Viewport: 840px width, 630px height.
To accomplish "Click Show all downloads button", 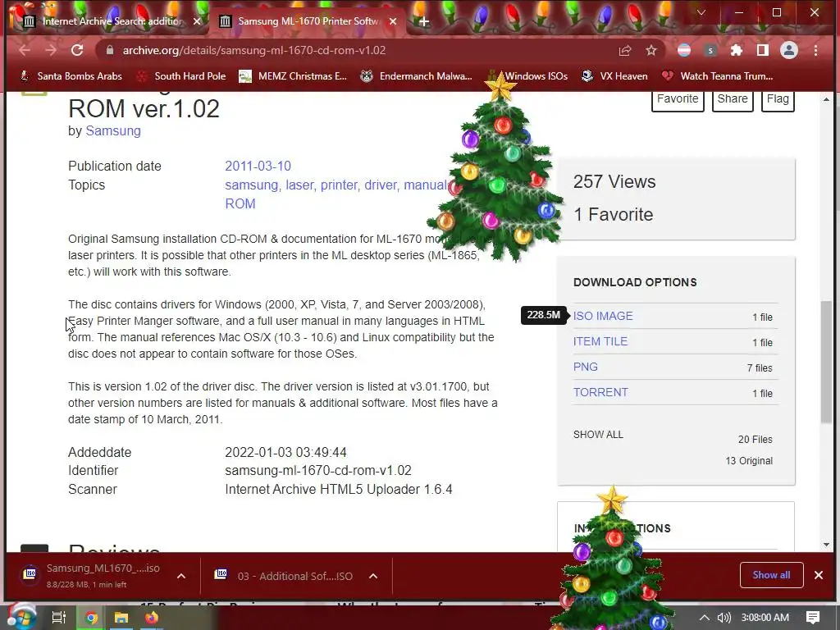I will pos(771,575).
